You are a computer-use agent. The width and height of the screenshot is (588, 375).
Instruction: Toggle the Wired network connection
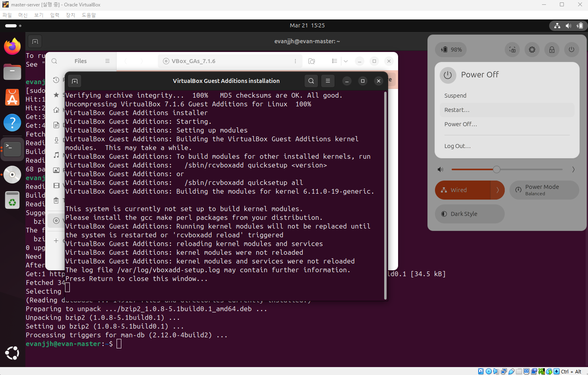[463, 190]
